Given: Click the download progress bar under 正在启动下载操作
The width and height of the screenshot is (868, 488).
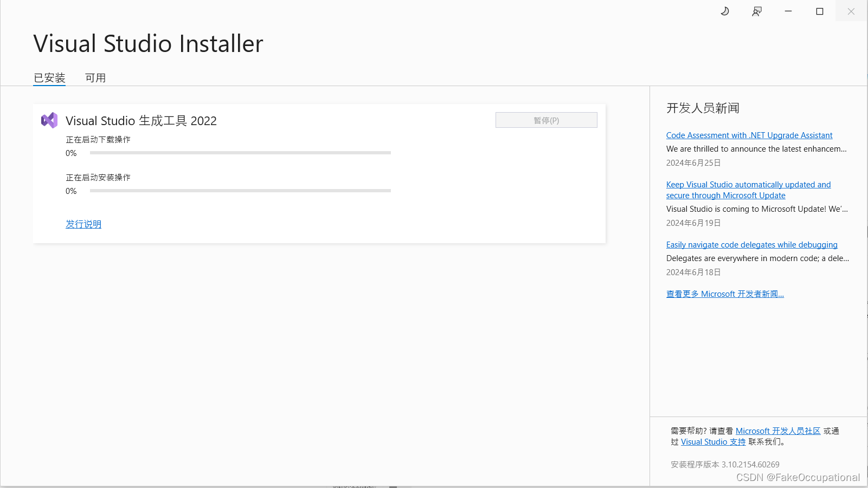Looking at the screenshot, I should (240, 153).
